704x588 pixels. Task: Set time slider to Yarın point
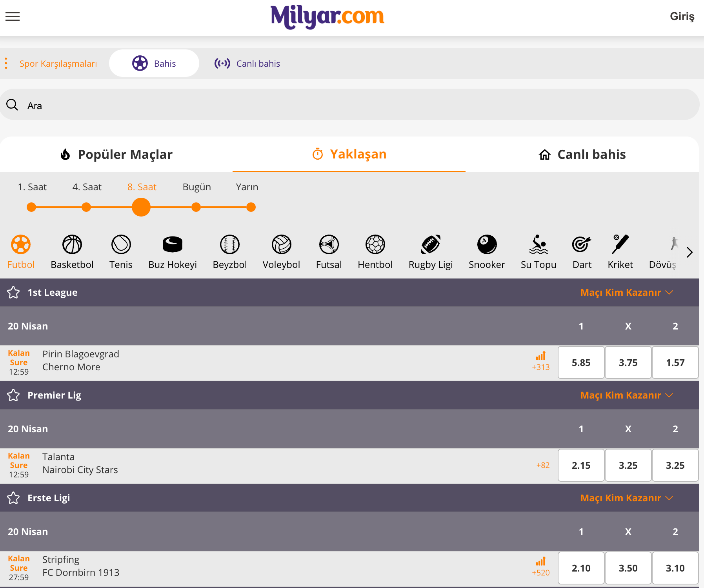[251, 207]
